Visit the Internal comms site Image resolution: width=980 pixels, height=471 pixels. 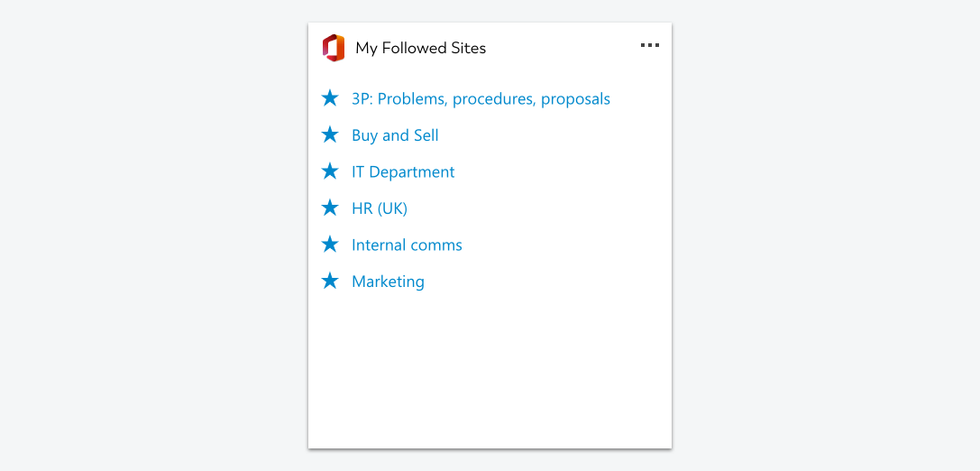pyautogui.click(x=407, y=245)
